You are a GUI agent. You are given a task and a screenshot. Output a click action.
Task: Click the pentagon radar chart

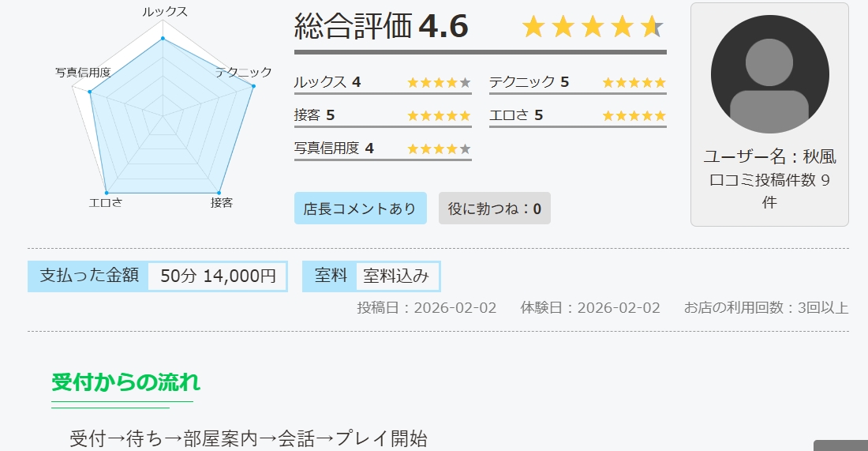pos(163,119)
